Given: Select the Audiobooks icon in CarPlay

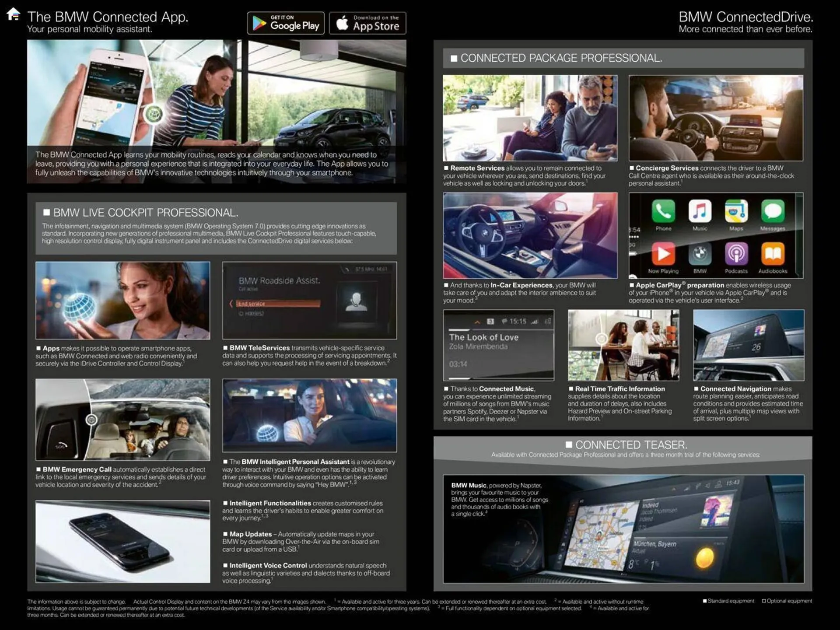Looking at the screenshot, I should click(x=773, y=255).
